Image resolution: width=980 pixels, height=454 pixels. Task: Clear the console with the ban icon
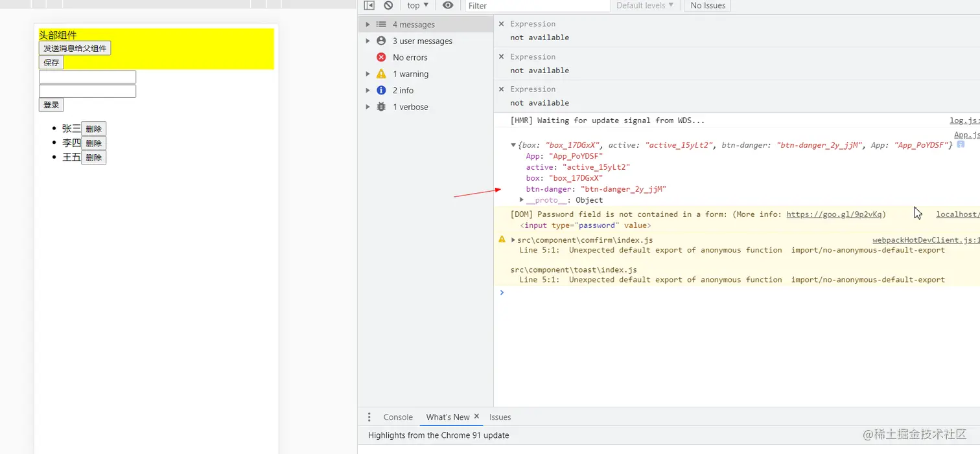pos(388,5)
